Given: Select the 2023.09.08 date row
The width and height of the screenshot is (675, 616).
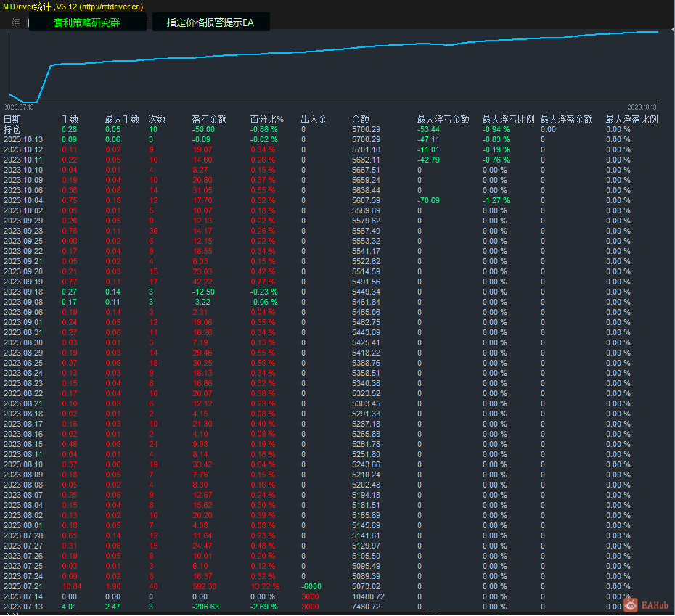Looking at the screenshot, I should [23, 302].
